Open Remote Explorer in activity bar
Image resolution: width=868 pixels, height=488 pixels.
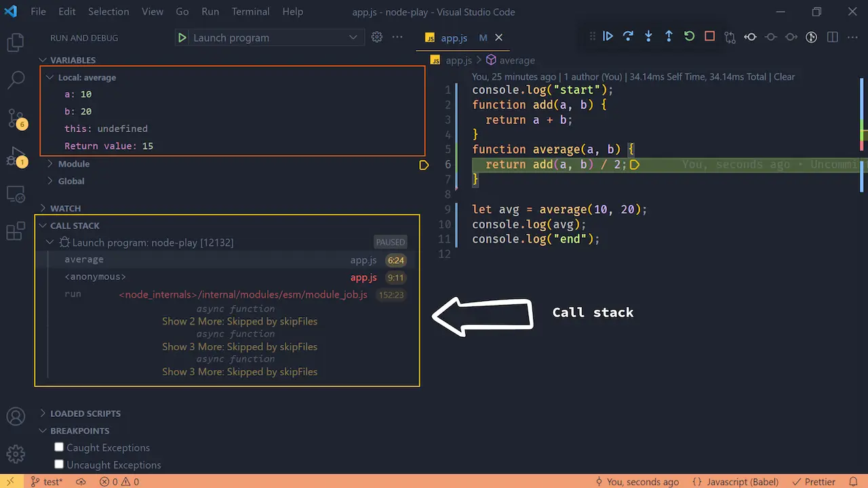coord(16,195)
